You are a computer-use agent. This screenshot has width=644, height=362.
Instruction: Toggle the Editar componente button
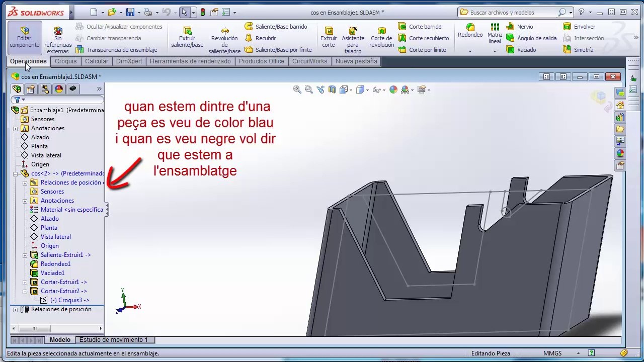point(25,38)
